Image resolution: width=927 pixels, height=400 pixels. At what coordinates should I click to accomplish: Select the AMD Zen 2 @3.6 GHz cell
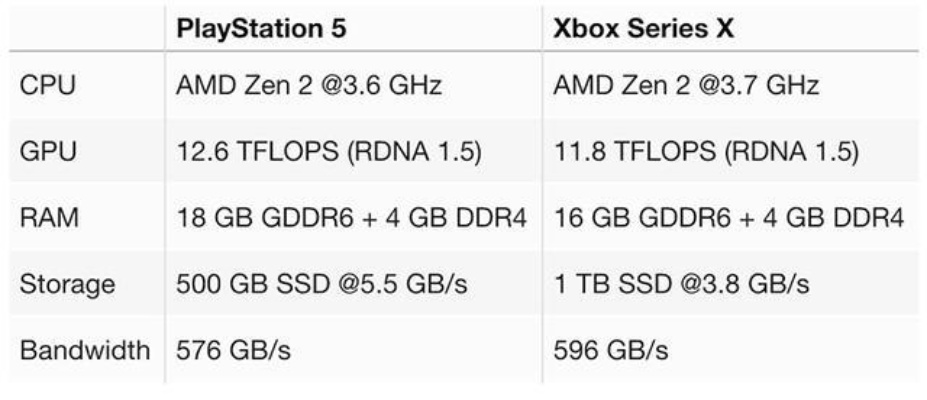coord(309,85)
